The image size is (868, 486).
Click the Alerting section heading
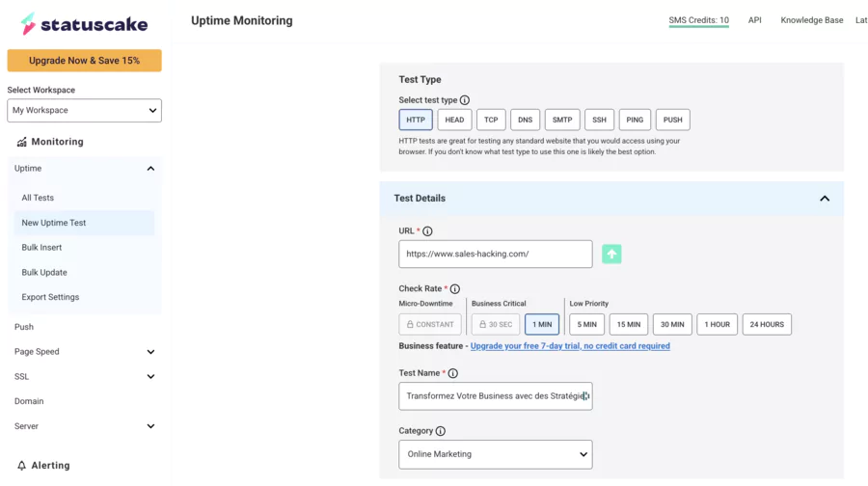(x=50, y=466)
